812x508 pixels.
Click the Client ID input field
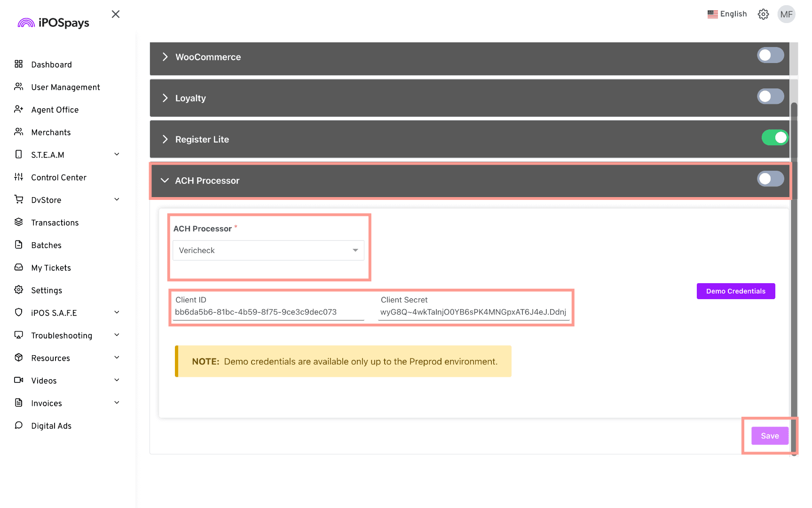point(268,312)
